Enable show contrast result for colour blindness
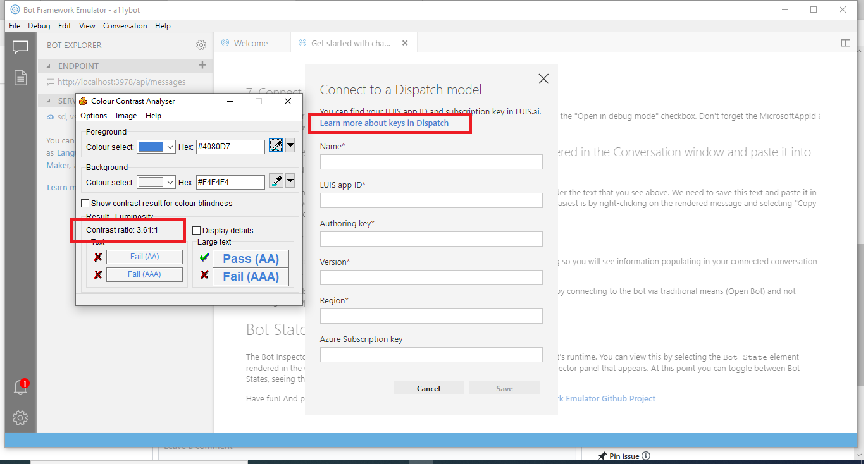The width and height of the screenshot is (868, 464). [x=85, y=203]
